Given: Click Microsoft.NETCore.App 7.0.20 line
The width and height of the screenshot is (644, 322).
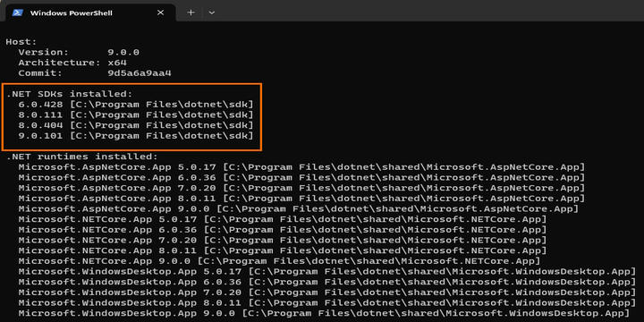Looking at the screenshot, I should 283,241.
